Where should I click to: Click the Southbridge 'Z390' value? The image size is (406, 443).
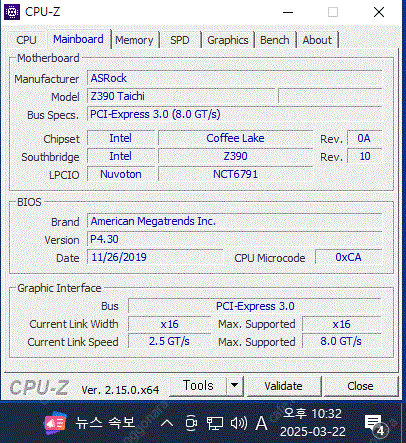235,156
